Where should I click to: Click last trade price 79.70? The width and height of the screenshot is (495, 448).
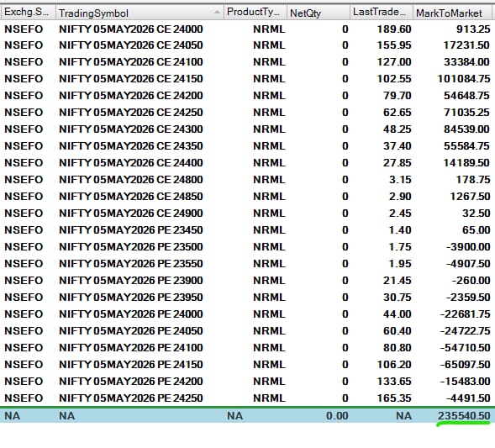pos(398,95)
